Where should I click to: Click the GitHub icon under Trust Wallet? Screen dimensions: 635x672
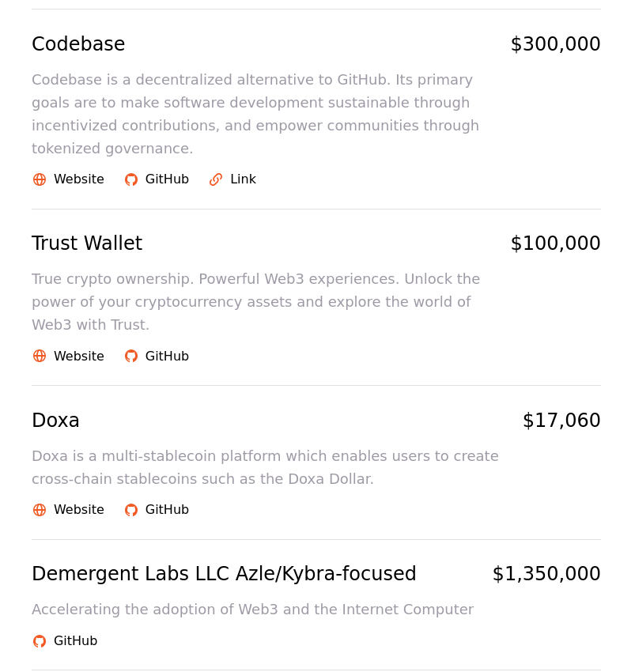pos(131,356)
